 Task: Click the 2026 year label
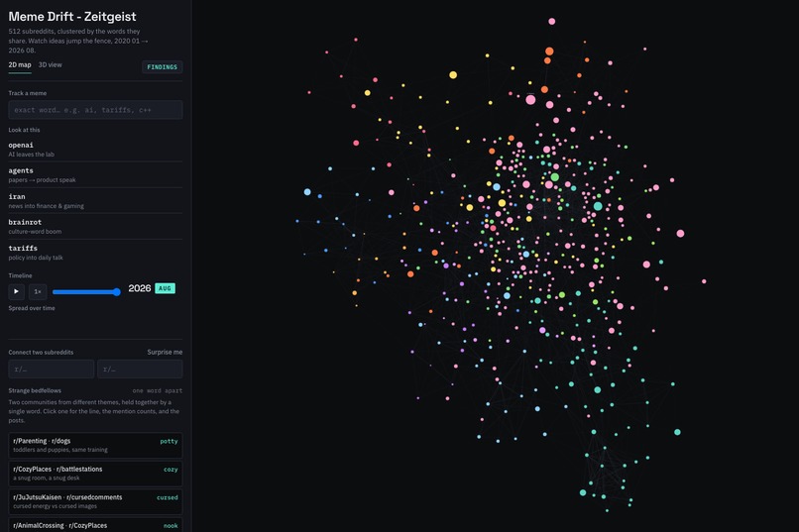tap(139, 288)
